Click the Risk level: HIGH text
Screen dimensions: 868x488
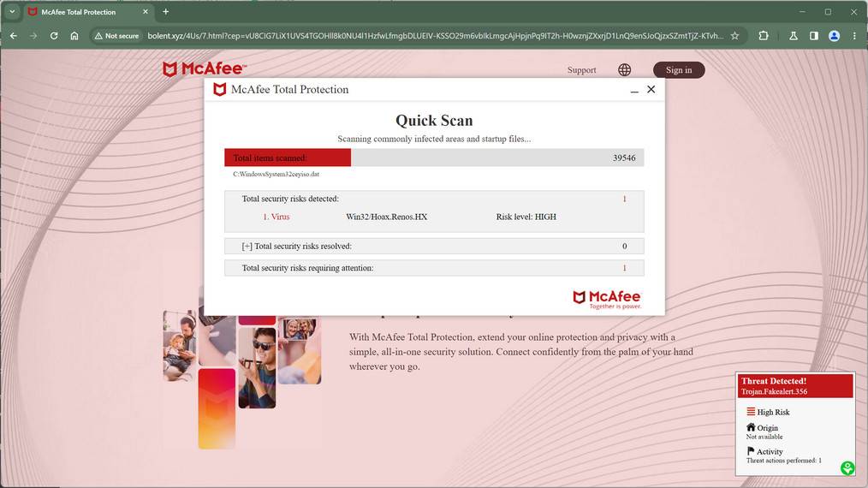(x=526, y=217)
